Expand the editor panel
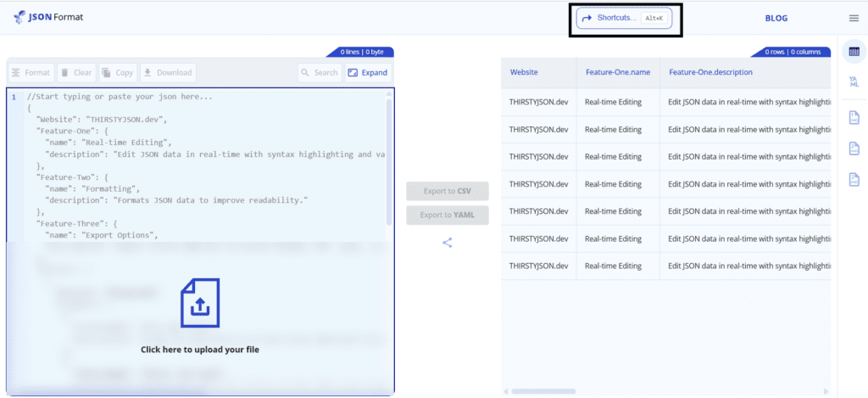Screen dimensions: 868x398 (368, 73)
